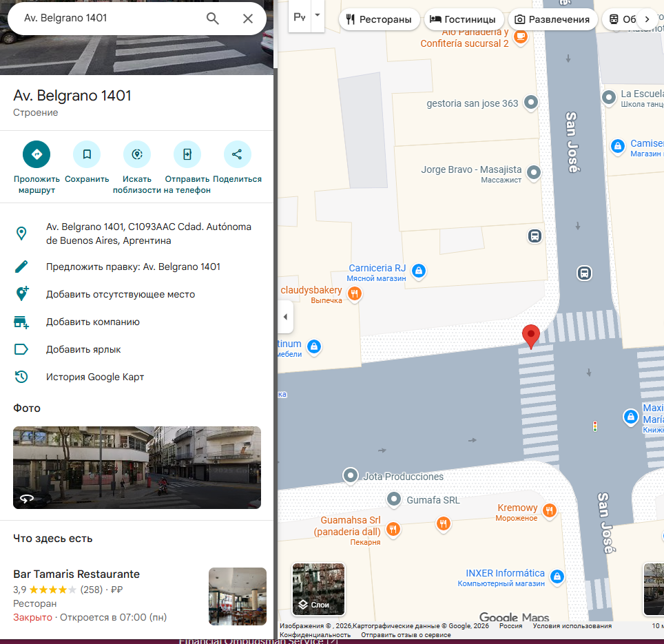Click the Jorge Bravo - Masajista marker
664x644 pixels.
[534, 172]
